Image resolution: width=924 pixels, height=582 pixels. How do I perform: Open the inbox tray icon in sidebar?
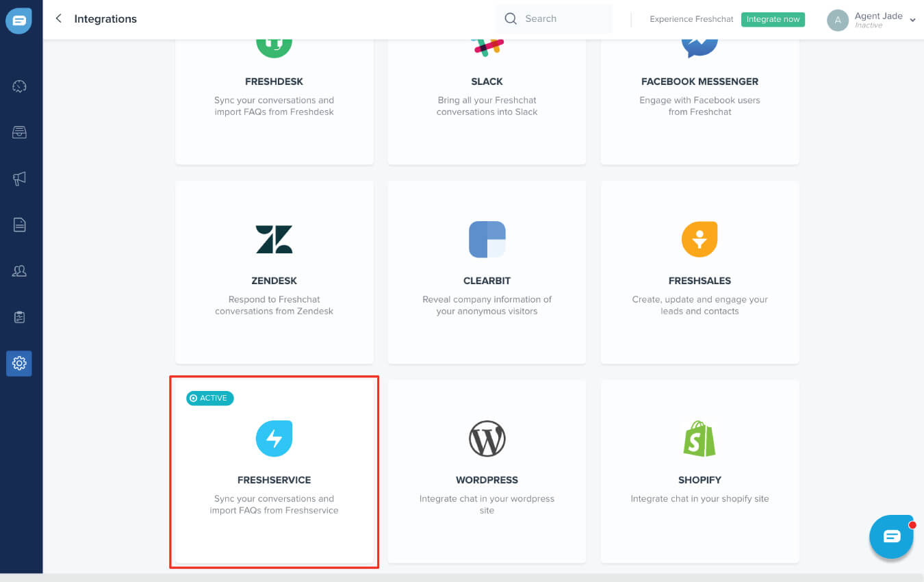tap(19, 133)
